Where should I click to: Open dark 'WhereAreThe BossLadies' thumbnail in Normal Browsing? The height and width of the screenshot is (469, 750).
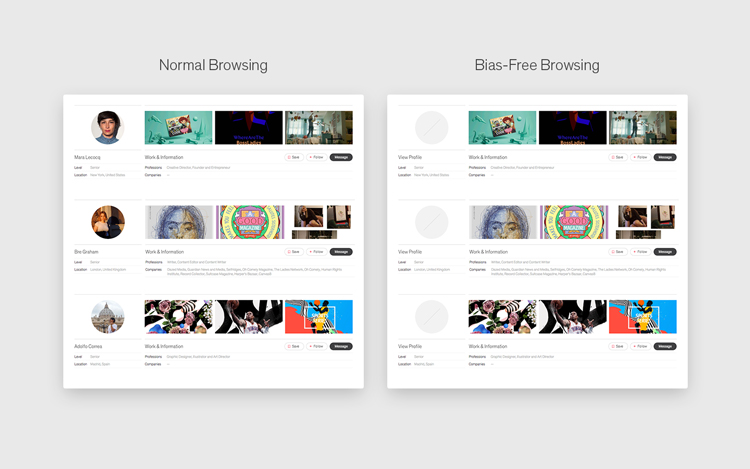[x=249, y=128]
